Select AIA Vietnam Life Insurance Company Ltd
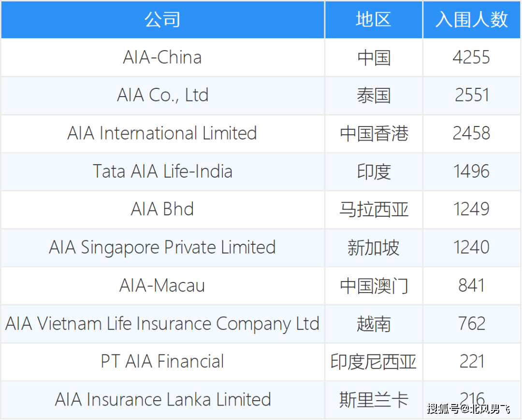 pos(162,323)
